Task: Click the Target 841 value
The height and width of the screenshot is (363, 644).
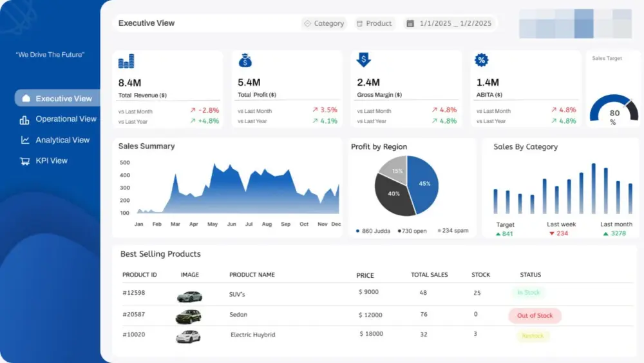Action: (x=504, y=234)
